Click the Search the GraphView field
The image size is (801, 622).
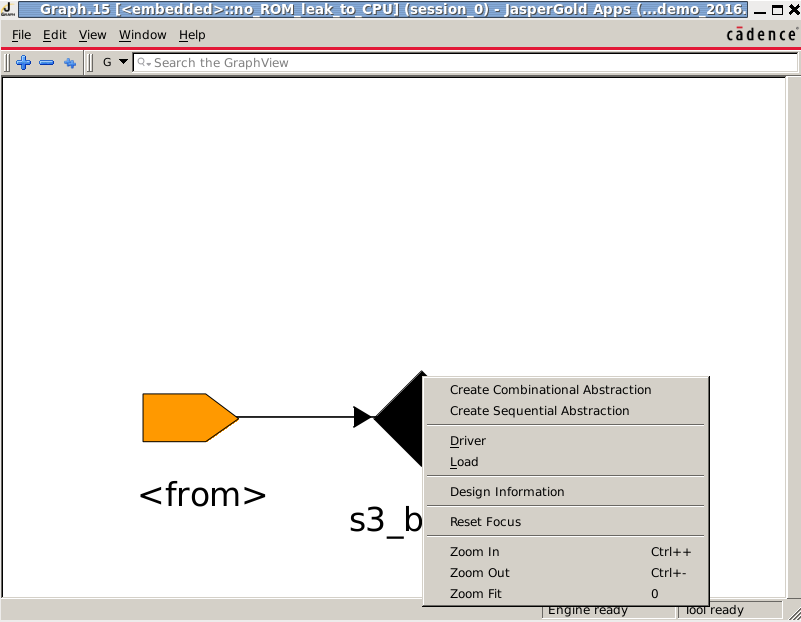[465, 63]
